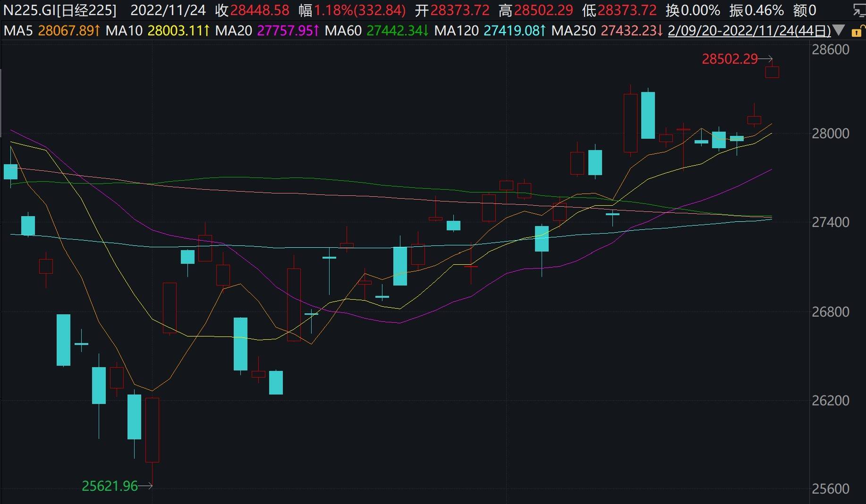Image resolution: width=866 pixels, height=504 pixels.
Task: Expand the period selector showing 44日
Action: 813,30
